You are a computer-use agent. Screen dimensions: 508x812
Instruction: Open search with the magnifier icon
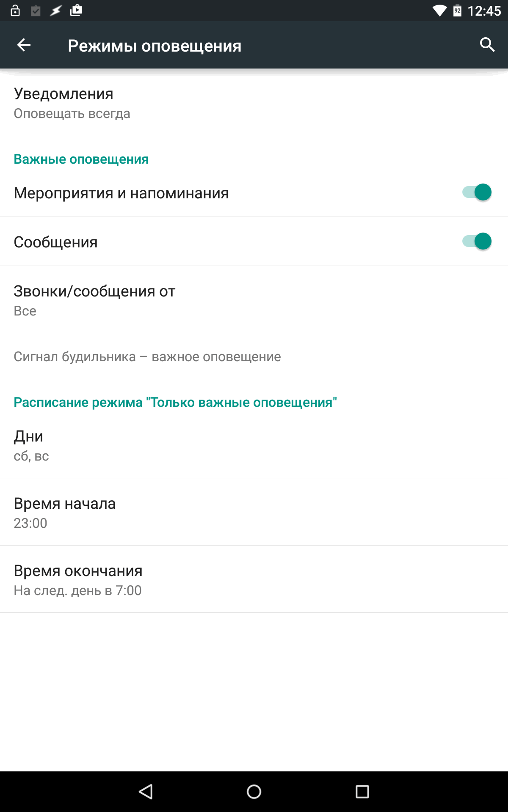coord(487,45)
